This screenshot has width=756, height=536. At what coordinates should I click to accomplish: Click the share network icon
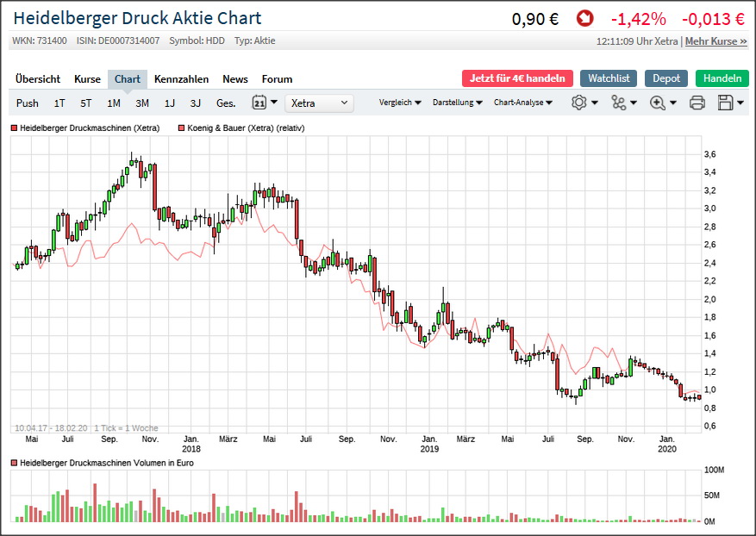click(618, 103)
